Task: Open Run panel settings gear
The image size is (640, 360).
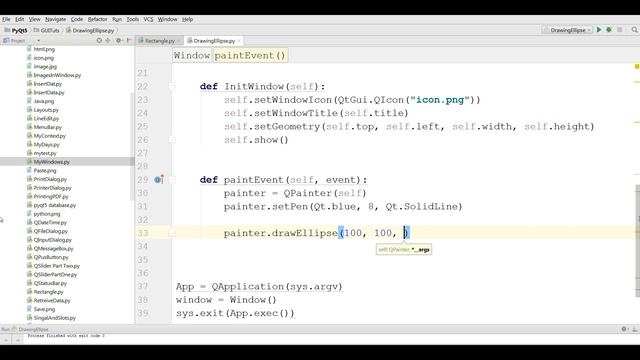Action: pos(624,329)
